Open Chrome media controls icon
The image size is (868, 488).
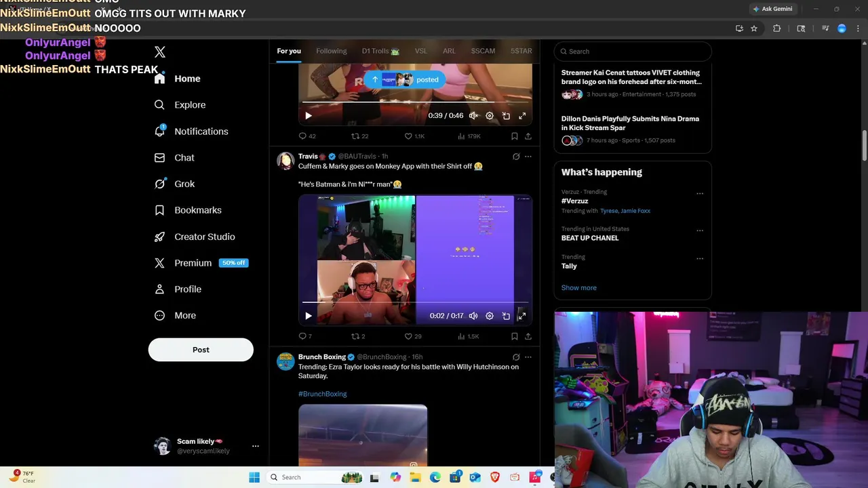tap(825, 28)
